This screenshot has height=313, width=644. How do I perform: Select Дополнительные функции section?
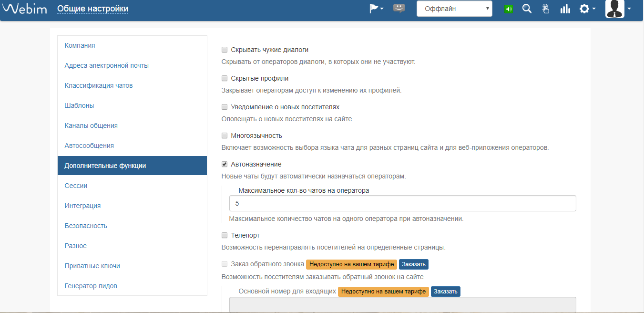click(133, 166)
